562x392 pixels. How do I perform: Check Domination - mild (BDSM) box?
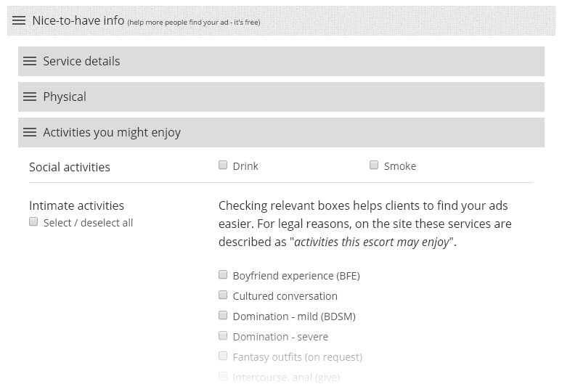click(223, 315)
